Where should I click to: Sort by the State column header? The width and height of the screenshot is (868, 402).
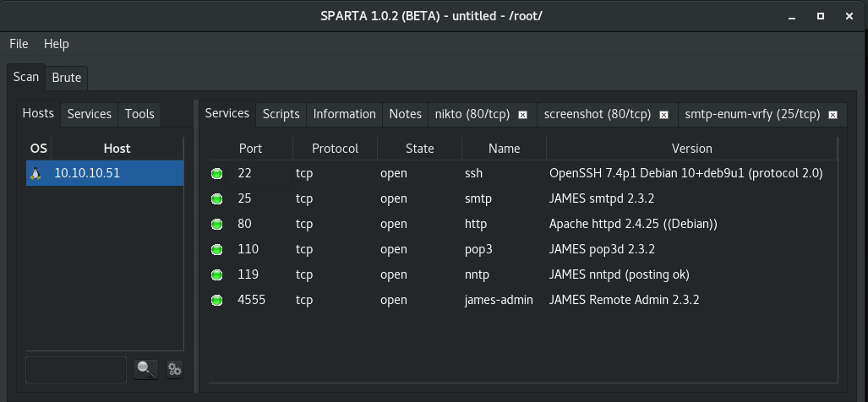tap(419, 149)
